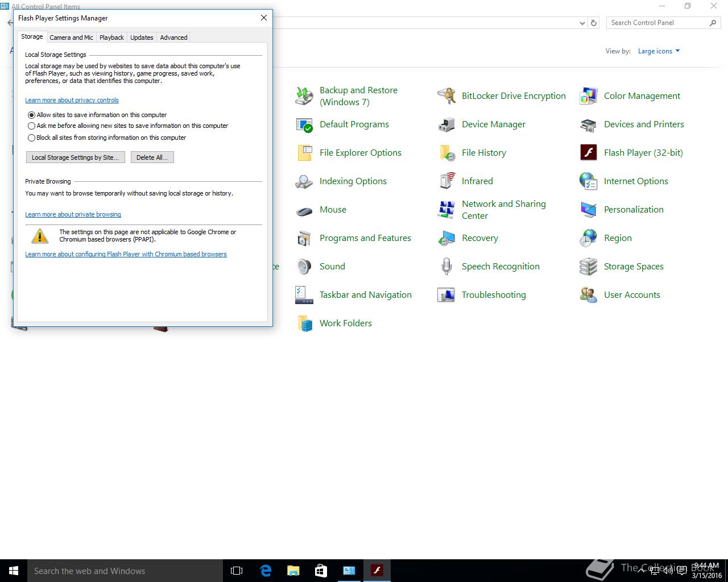This screenshot has height=582, width=728.
Task: Click the Control Panel back arrow
Action: 10,23
